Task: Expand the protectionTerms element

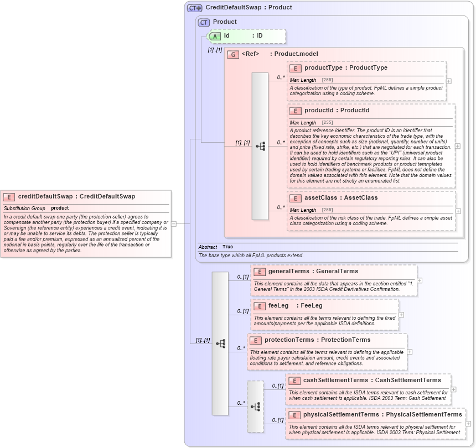Action: [x=410, y=352]
